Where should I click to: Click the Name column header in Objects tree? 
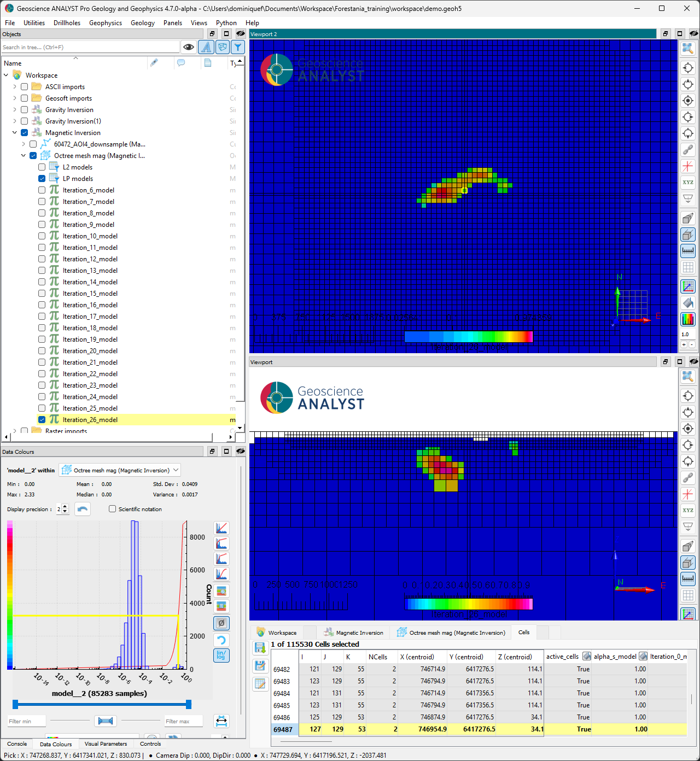pos(13,63)
